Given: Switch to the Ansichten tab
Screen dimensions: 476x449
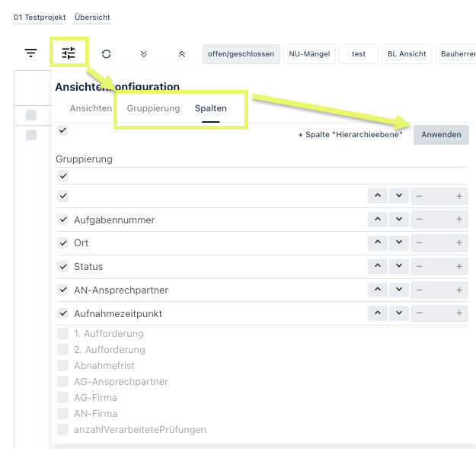Looking at the screenshot, I should (91, 108).
